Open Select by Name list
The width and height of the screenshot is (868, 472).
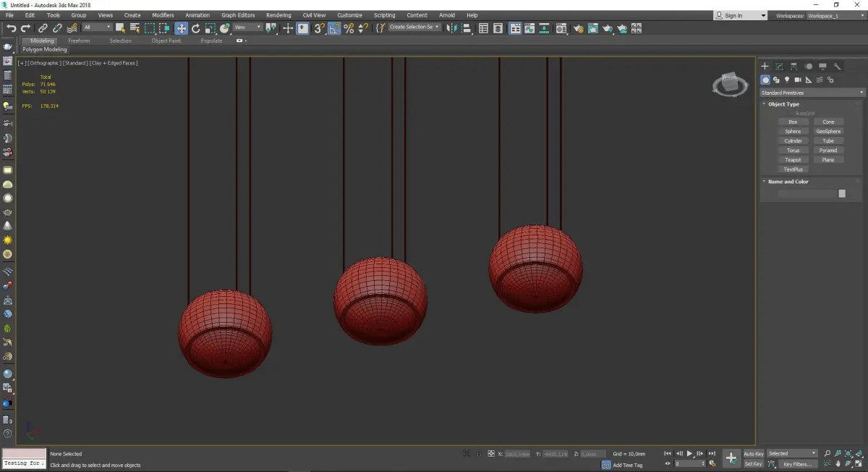pos(135,28)
